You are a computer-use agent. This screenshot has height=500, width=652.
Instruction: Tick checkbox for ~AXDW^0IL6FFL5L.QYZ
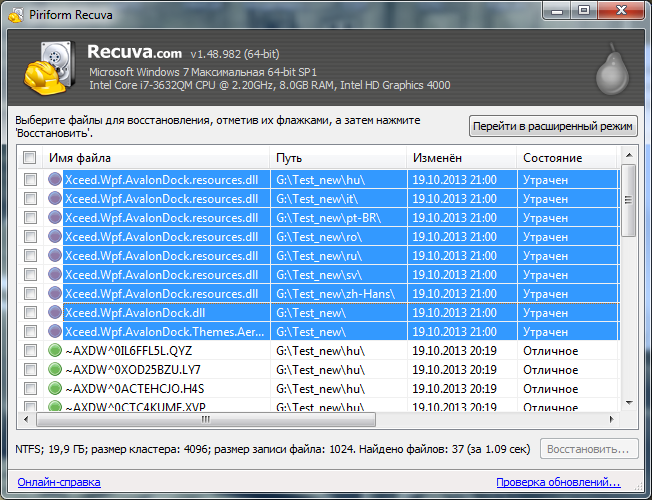(x=30, y=351)
